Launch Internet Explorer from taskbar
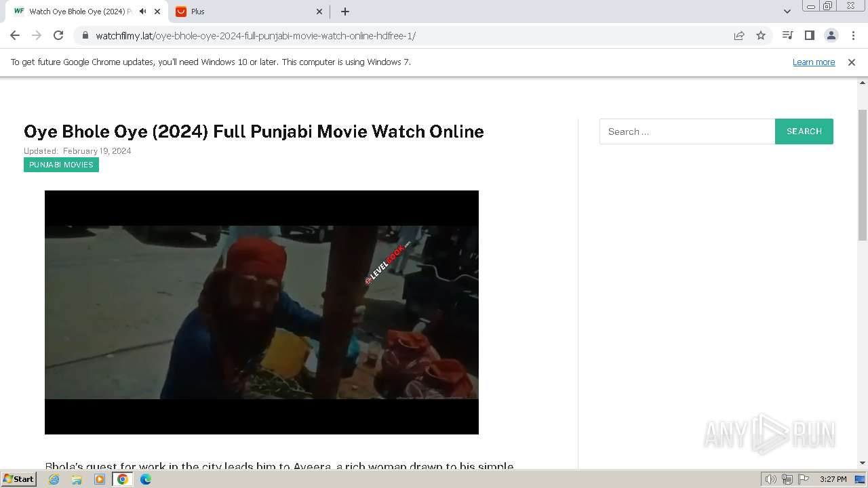 point(54,479)
